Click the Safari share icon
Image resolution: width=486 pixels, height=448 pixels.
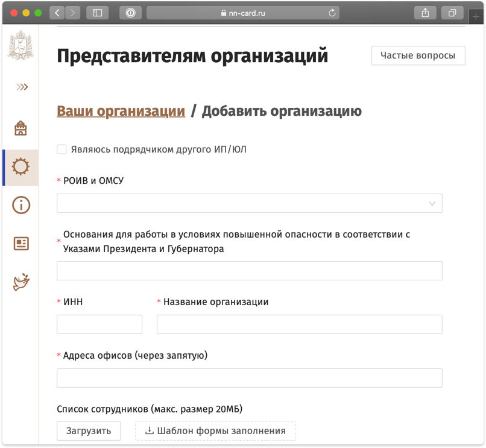425,13
